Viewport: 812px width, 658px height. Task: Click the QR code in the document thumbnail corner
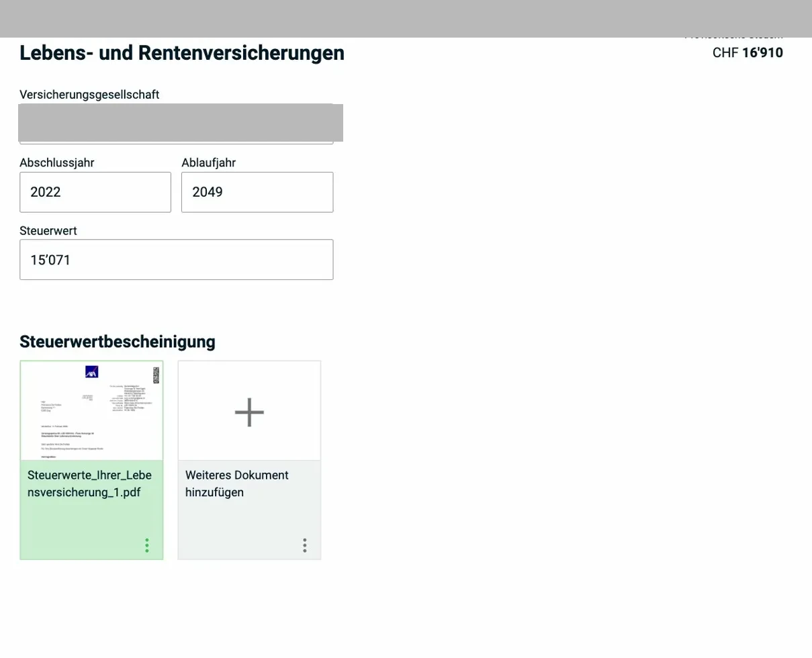155,375
